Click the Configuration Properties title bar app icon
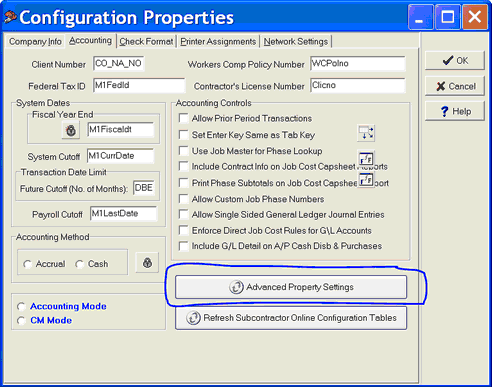This screenshot has width=492, height=387. [x=10, y=17]
